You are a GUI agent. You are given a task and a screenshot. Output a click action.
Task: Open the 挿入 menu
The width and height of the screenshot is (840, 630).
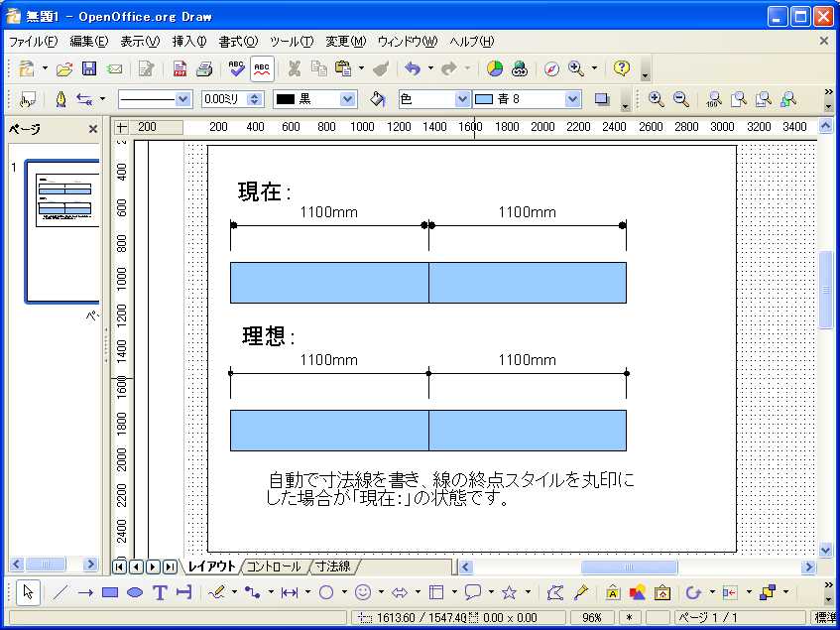(x=188, y=42)
